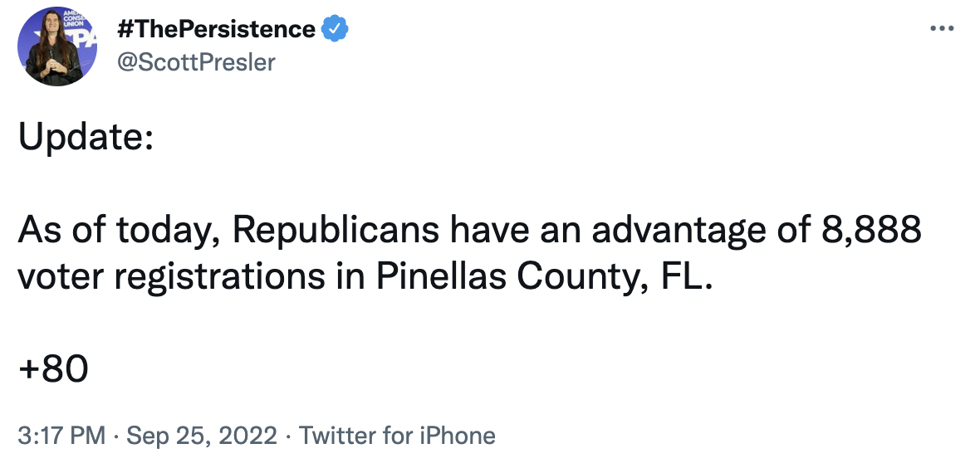Open the Twitter for iPhone source link
The image size is (980, 473).
tap(397, 436)
